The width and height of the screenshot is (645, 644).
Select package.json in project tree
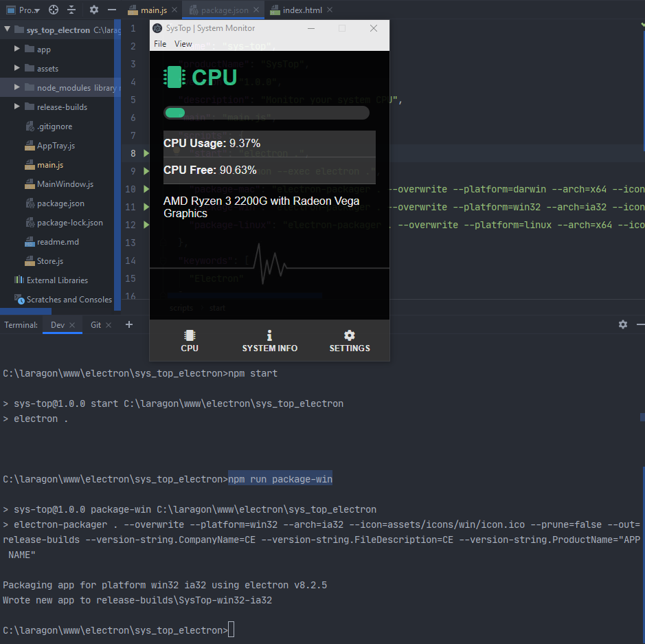60,203
